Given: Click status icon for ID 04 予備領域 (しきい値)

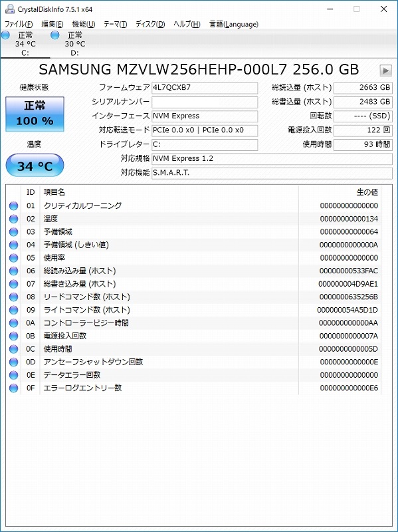Looking at the screenshot, I should point(13,245).
